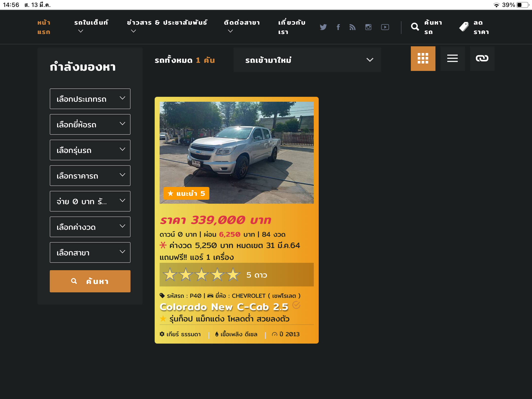Click the discount price tag icon
This screenshot has height=399, width=532.
(464, 27)
